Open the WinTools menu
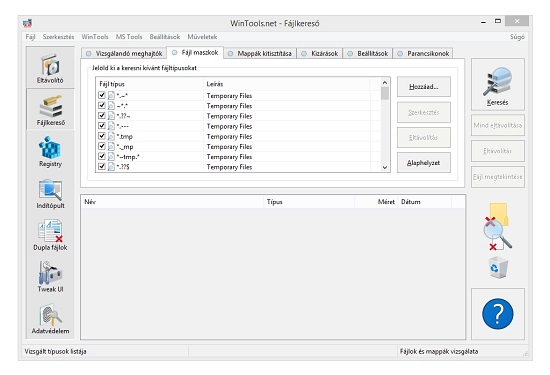 point(95,37)
